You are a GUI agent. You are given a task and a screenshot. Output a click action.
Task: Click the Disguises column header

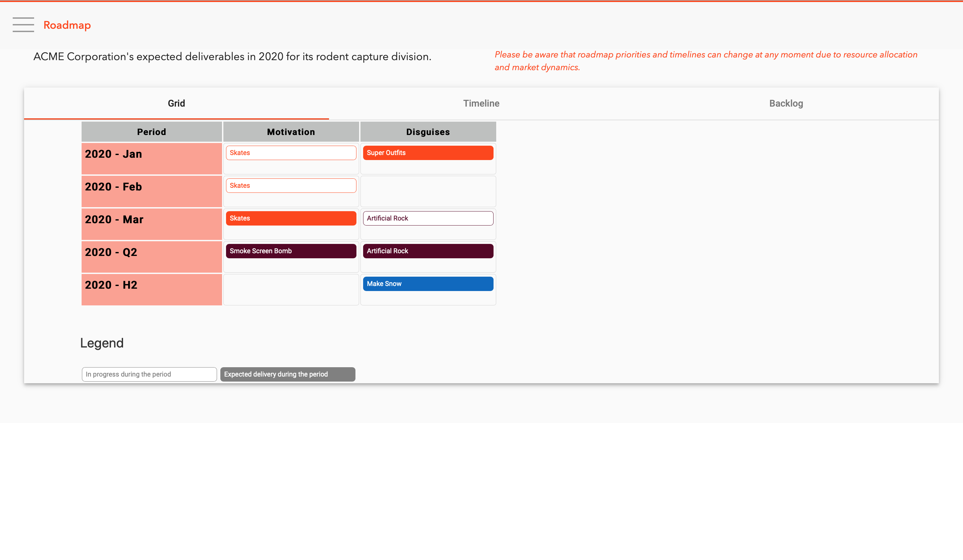click(x=428, y=132)
